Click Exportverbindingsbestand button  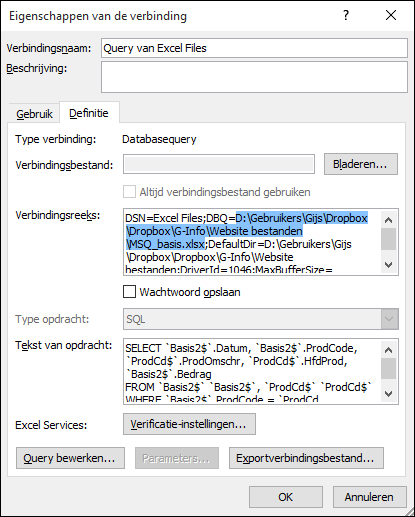point(306,458)
